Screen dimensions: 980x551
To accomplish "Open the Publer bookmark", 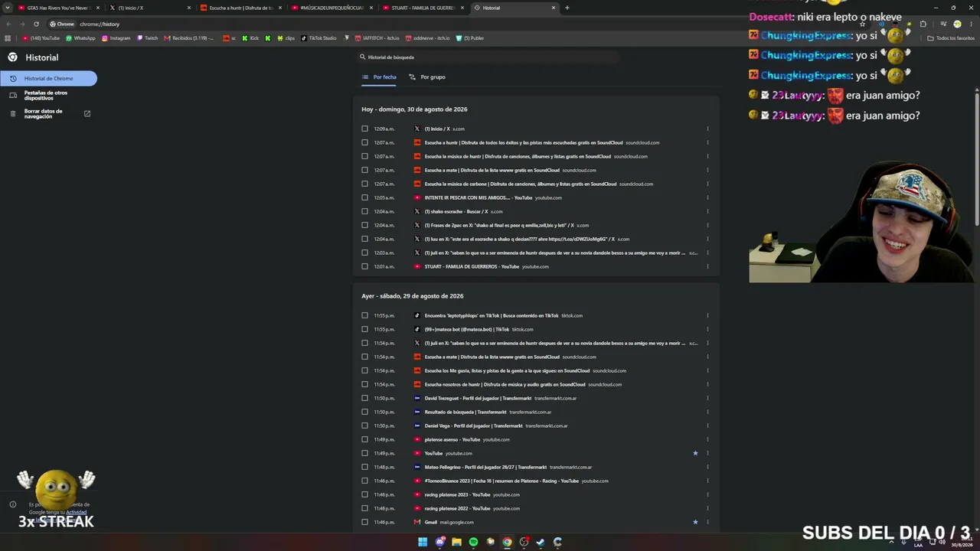I will pyautogui.click(x=470, y=38).
